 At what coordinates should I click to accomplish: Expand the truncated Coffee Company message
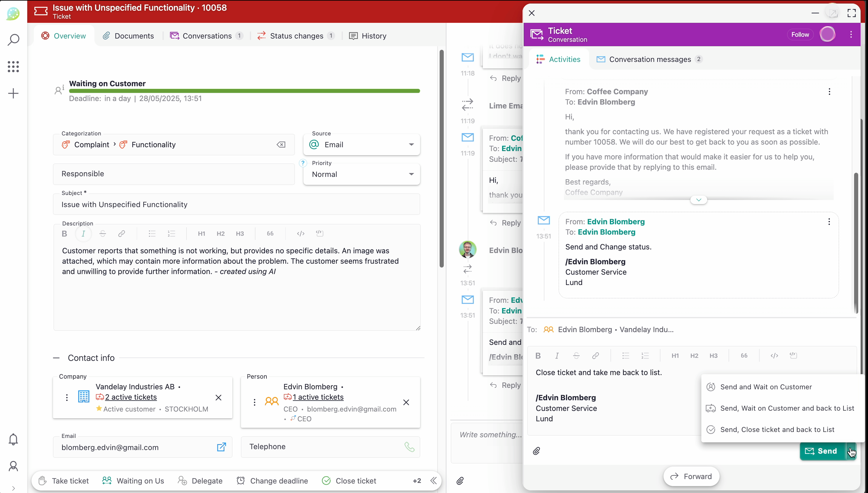point(699,200)
